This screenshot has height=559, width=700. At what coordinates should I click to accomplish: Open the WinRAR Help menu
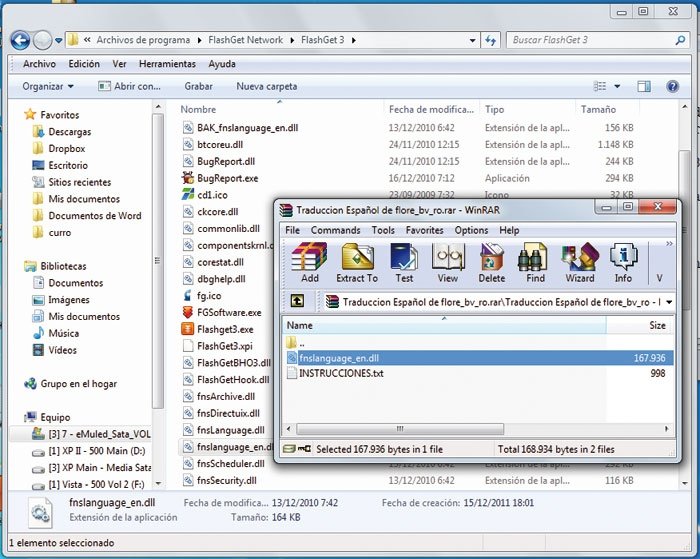[x=509, y=230]
